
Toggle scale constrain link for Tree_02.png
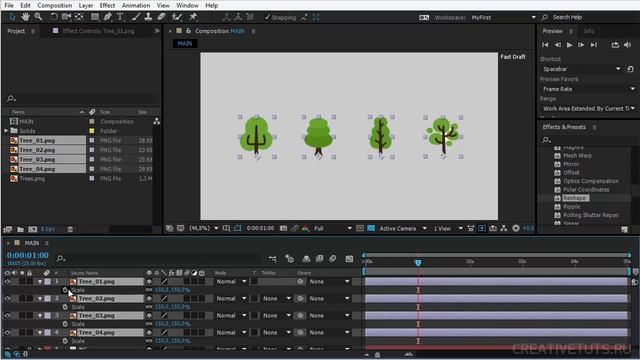(149, 307)
